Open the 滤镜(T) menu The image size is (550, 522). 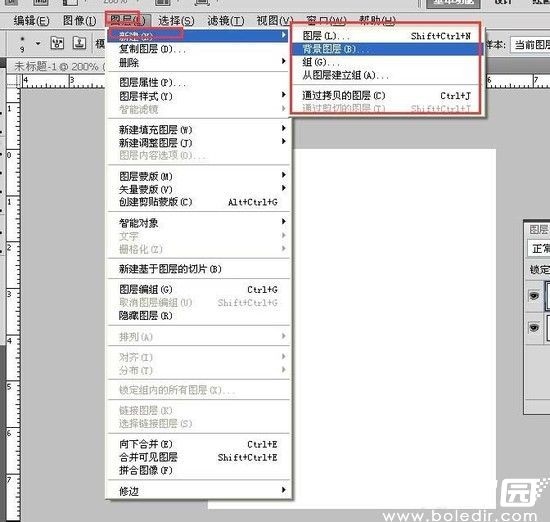click(x=226, y=21)
